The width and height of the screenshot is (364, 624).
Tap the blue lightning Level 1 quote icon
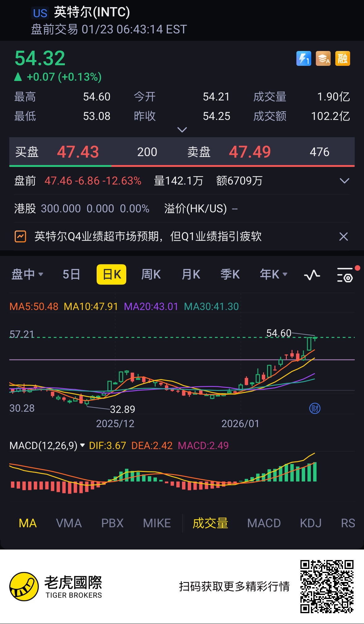[304, 58]
